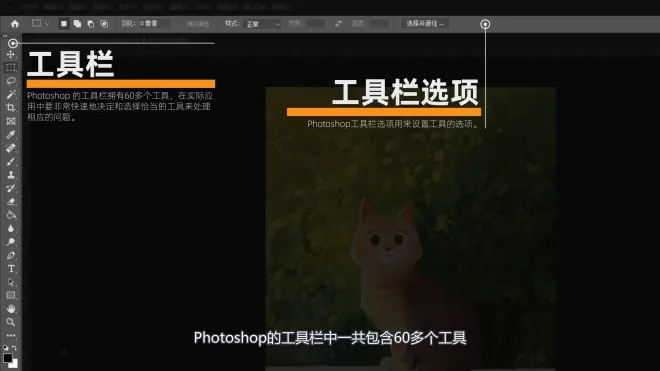Click the Select and Mask button
The width and height of the screenshot is (660, 371).
[425, 24]
